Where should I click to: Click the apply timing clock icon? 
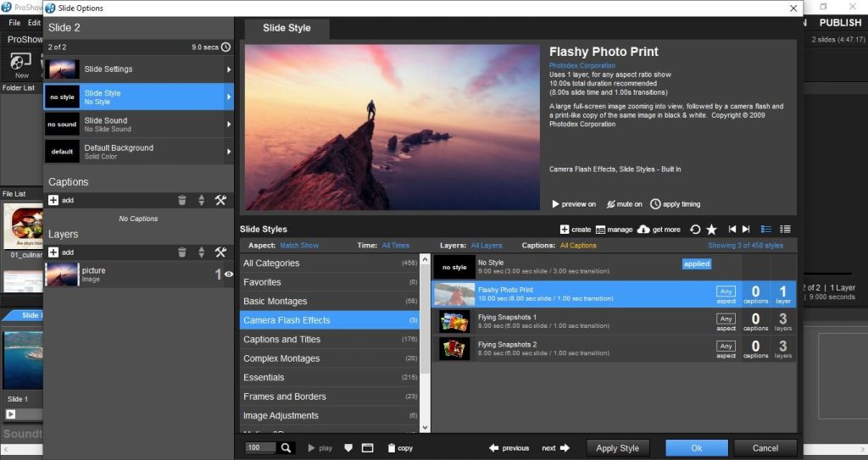[x=655, y=204]
